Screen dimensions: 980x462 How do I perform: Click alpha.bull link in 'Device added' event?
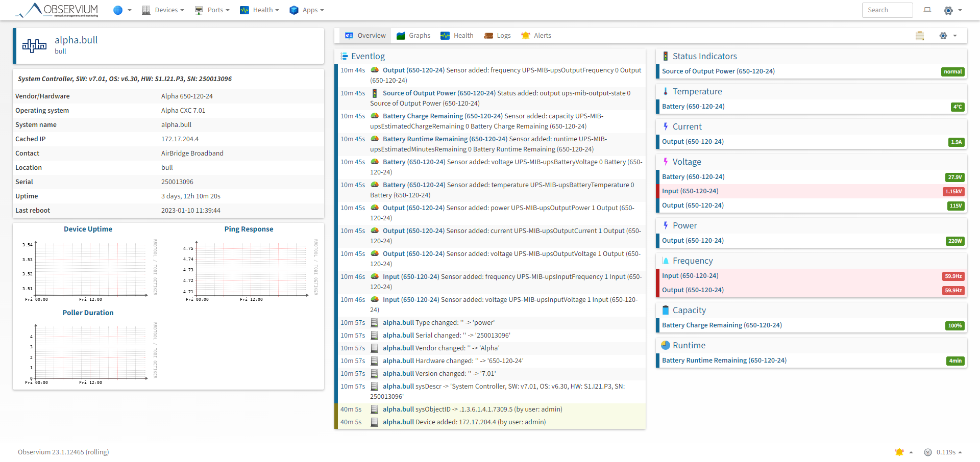[x=398, y=422]
